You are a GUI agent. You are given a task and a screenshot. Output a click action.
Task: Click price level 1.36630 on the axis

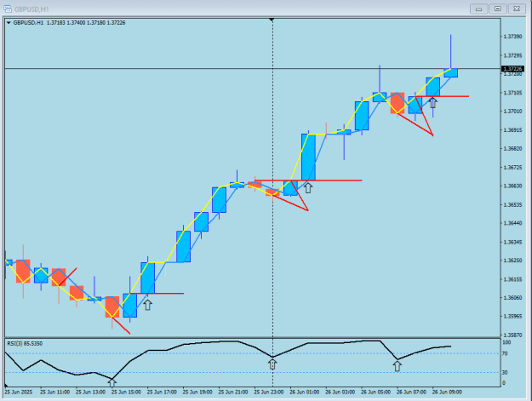(x=512, y=186)
